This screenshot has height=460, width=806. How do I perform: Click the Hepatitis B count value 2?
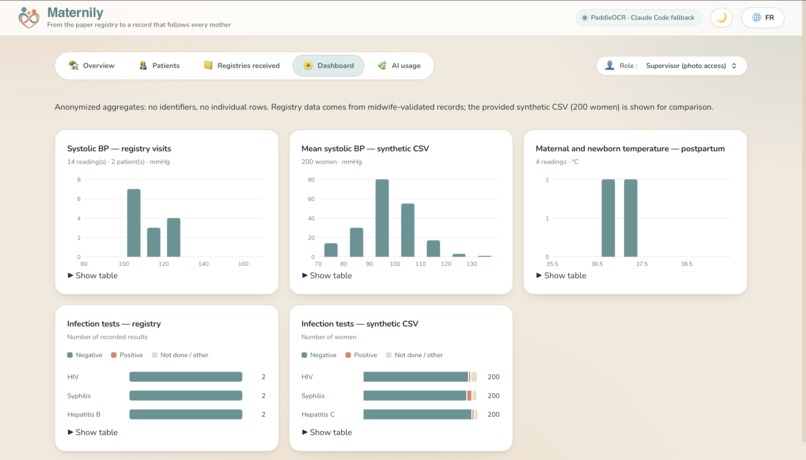(x=263, y=414)
